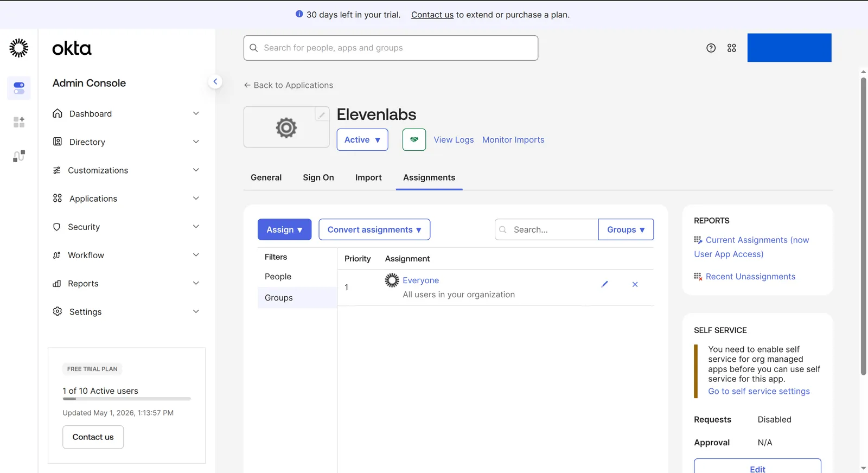
Task: Click the Contact us button in trial card
Action: (x=93, y=437)
